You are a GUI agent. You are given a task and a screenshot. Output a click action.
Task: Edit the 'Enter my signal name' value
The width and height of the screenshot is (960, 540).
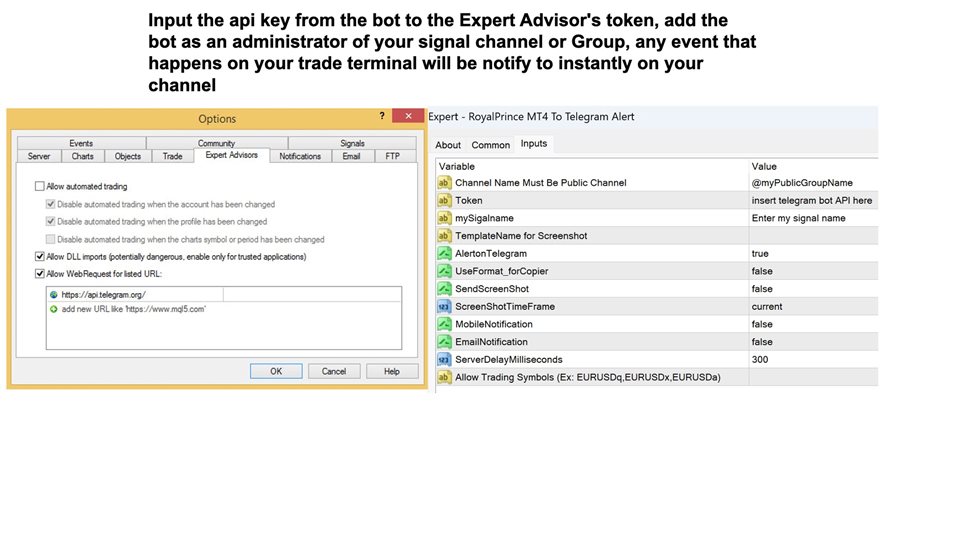814,218
